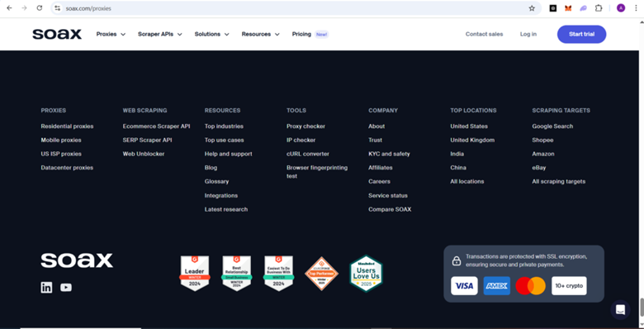Open Service status link
This screenshot has width=644, height=329.
point(388,195)
